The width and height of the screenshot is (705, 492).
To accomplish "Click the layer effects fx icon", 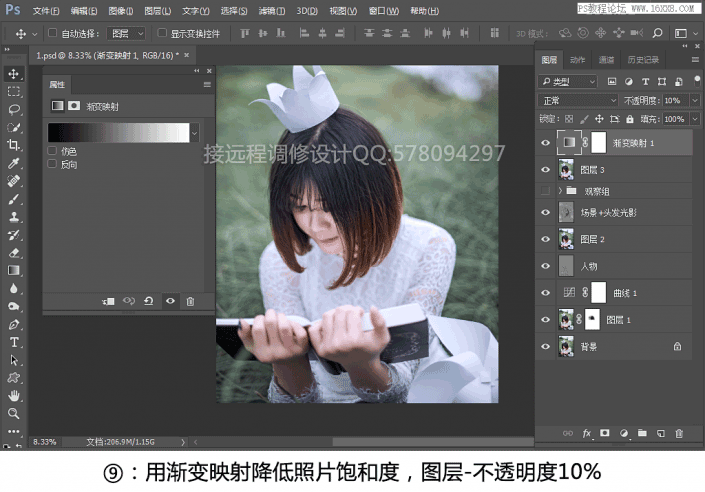I will click(x=587, y=433).
